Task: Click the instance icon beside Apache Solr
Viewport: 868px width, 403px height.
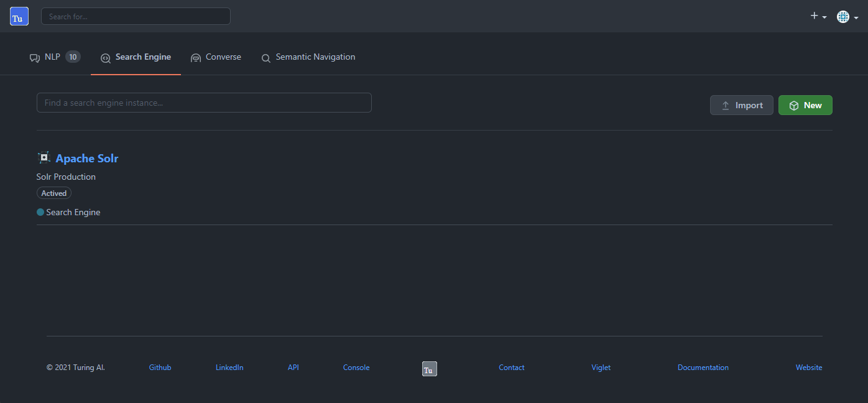Action: [x=44, y=157]
